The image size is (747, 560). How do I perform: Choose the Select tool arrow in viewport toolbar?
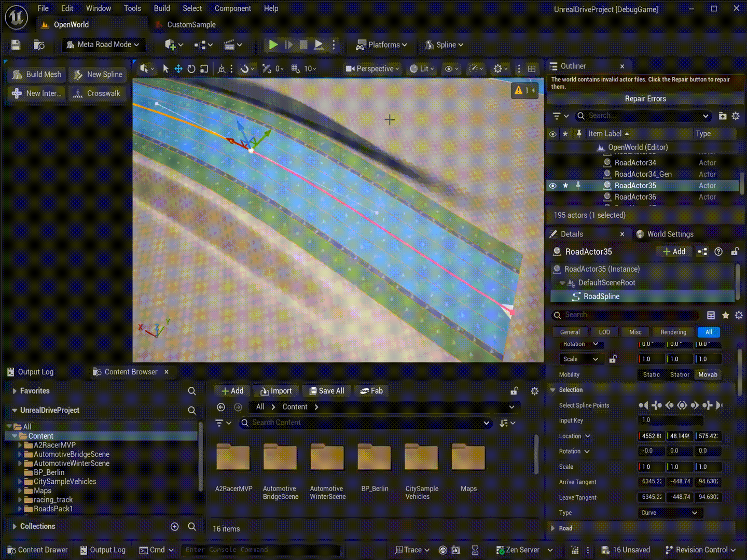coord(165,68)
